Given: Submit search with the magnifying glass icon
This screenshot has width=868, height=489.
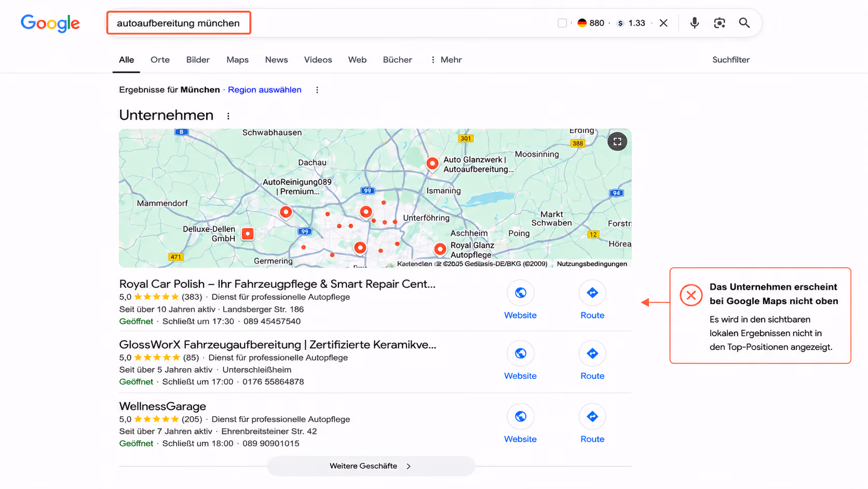Looking at the screenshot, I should [744, 23].
